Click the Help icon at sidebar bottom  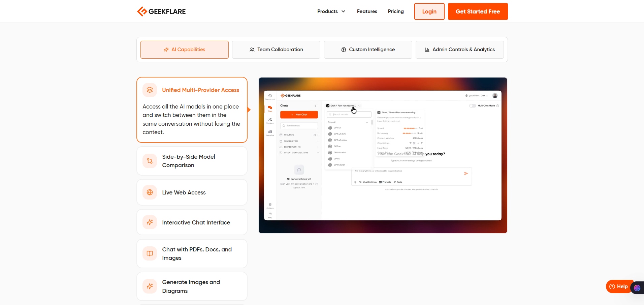[270, 214]
